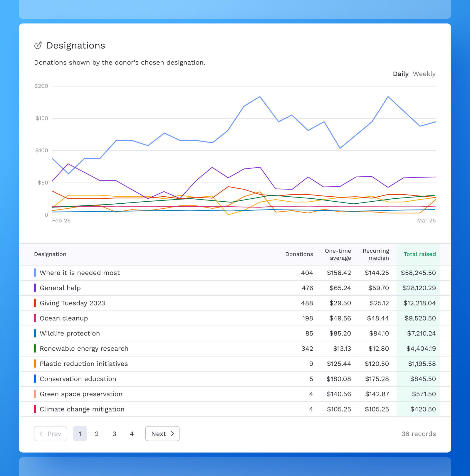470x476 pixels.
Task: Click the Prev page button
Action: tap(51, 434)
